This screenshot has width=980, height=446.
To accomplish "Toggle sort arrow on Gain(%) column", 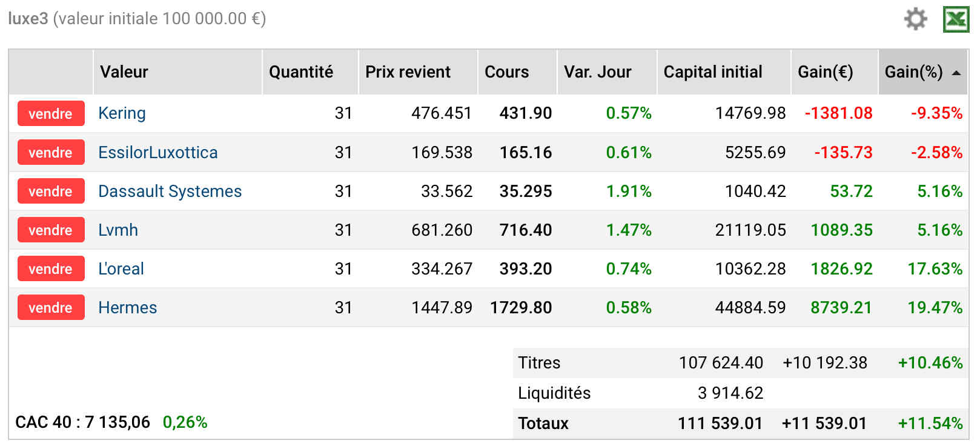I will pos(956,73).
